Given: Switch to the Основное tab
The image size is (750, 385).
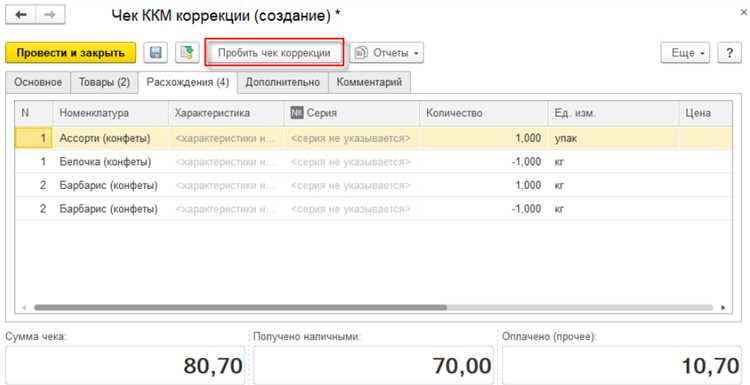Looking at the screenshot, I should click(38, 82).
